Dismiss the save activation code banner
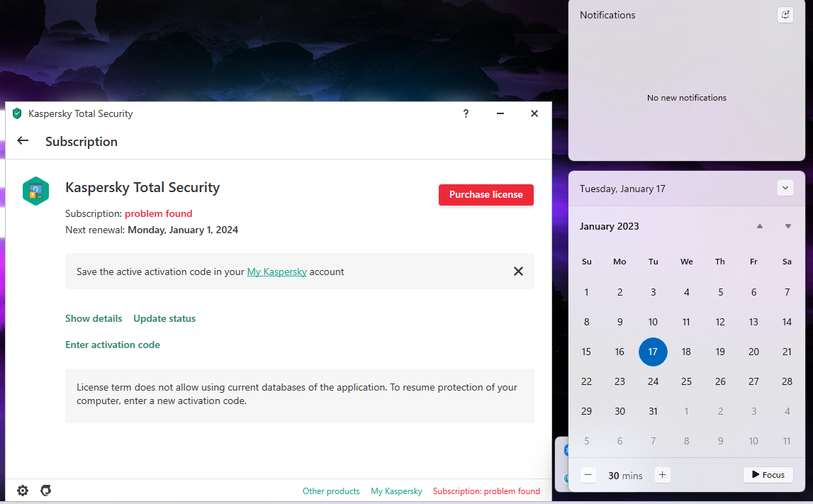 [x=518, y=271]
